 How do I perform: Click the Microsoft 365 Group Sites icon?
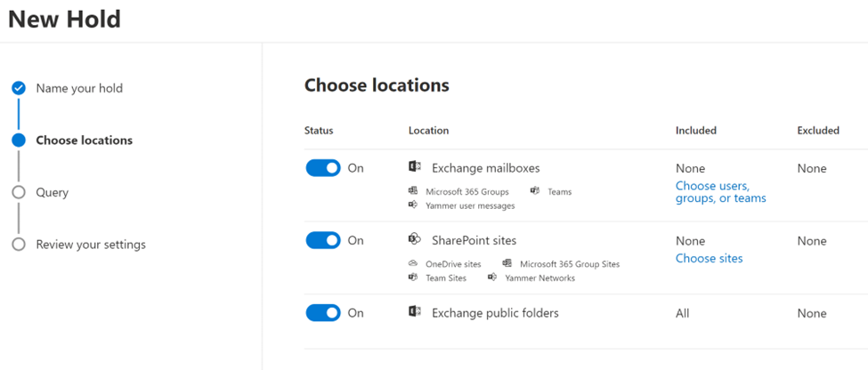[507, 263]
